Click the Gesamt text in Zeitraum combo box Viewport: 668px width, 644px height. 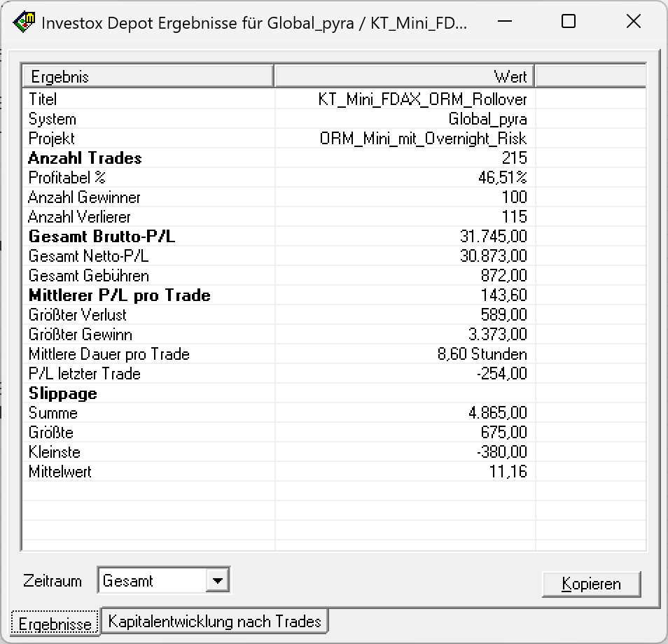128,581
